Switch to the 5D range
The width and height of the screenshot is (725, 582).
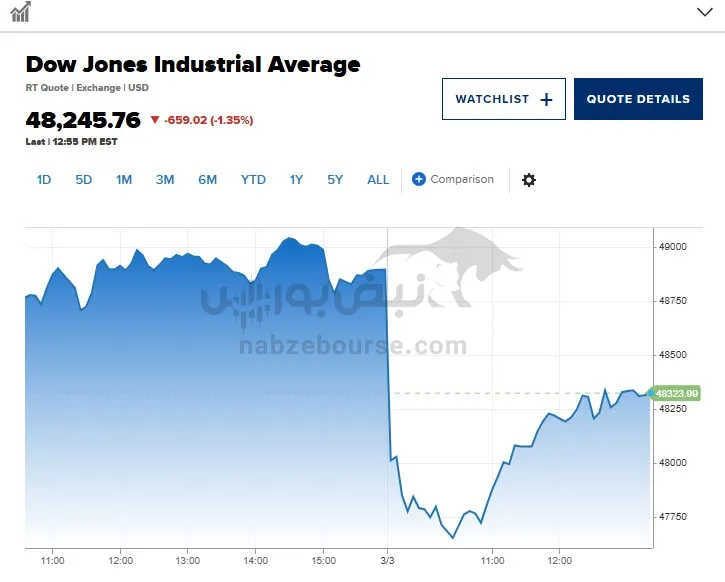click(x=84, y=180)
